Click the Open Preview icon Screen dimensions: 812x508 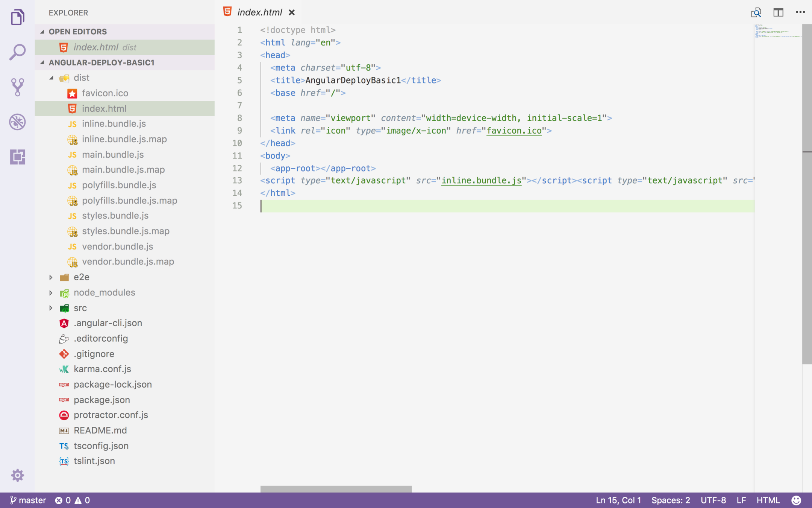point(756,12)
